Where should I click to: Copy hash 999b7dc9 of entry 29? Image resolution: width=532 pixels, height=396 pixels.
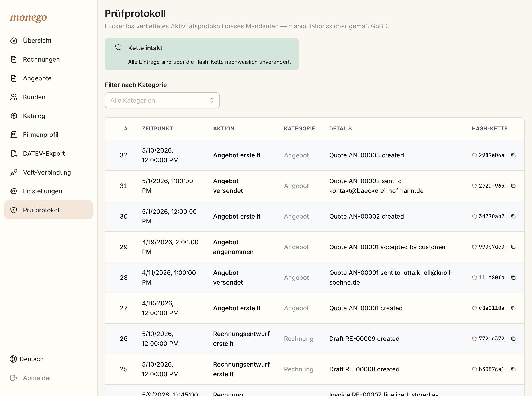point(513,247)
